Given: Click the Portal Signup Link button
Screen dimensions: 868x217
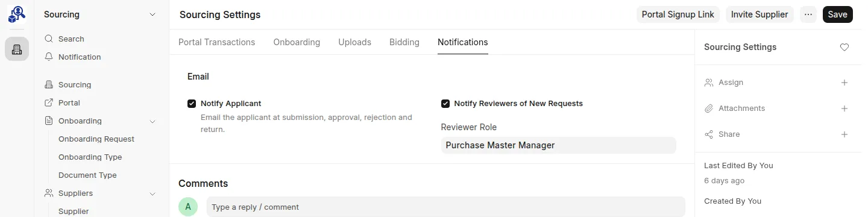Looking at the screenshot, I should (678, 14).
